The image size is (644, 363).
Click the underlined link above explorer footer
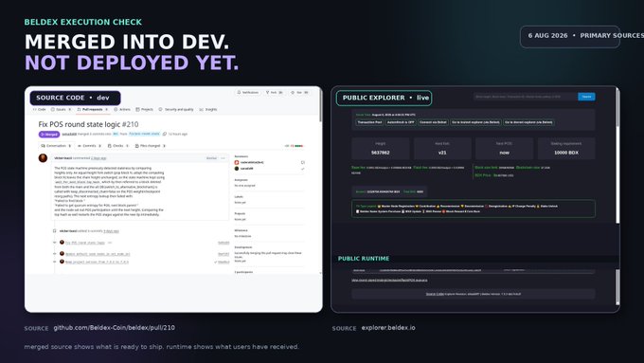(x=389, y=280)
